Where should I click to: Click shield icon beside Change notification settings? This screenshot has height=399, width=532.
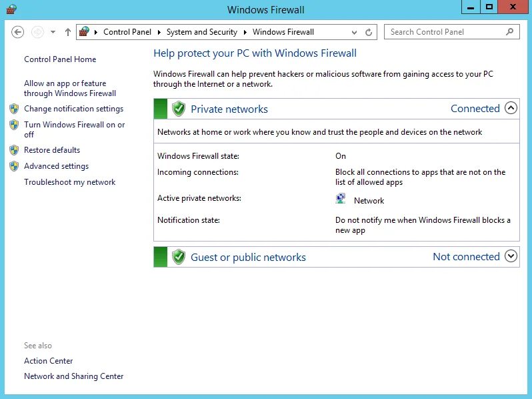(x=14, y=109)
